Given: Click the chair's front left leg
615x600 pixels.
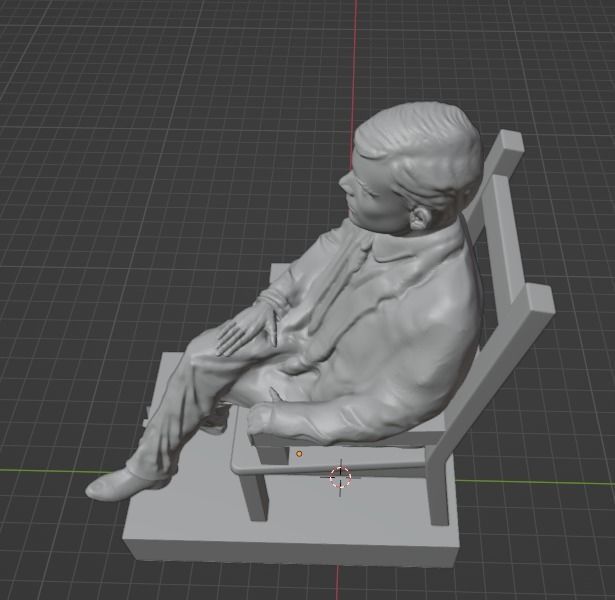Looking at the screenshot, I should click(x=253, y=498).
